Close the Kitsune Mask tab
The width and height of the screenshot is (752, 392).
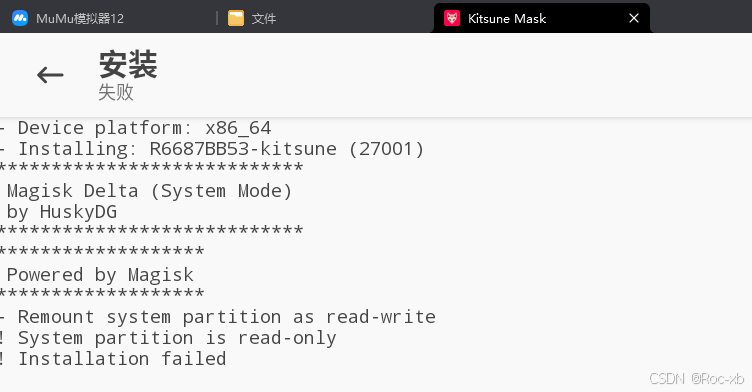pos(634,18)
